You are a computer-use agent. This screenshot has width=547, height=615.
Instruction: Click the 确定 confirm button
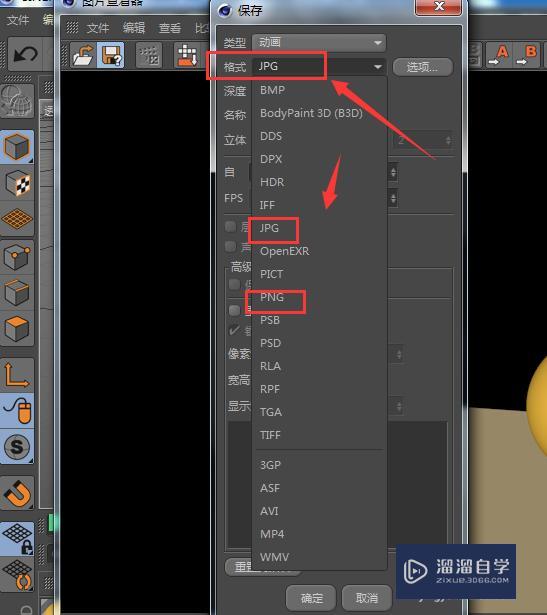[311, 598]
